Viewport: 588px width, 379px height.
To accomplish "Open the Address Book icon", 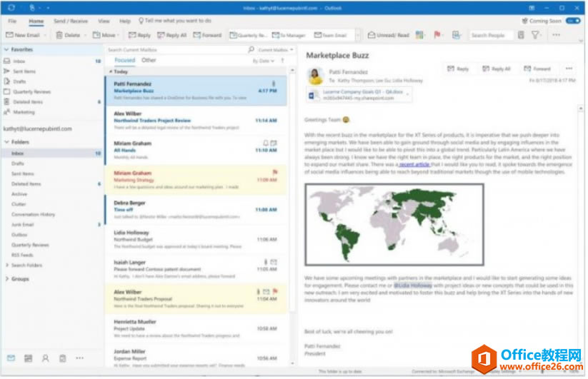I will (522, 35).
